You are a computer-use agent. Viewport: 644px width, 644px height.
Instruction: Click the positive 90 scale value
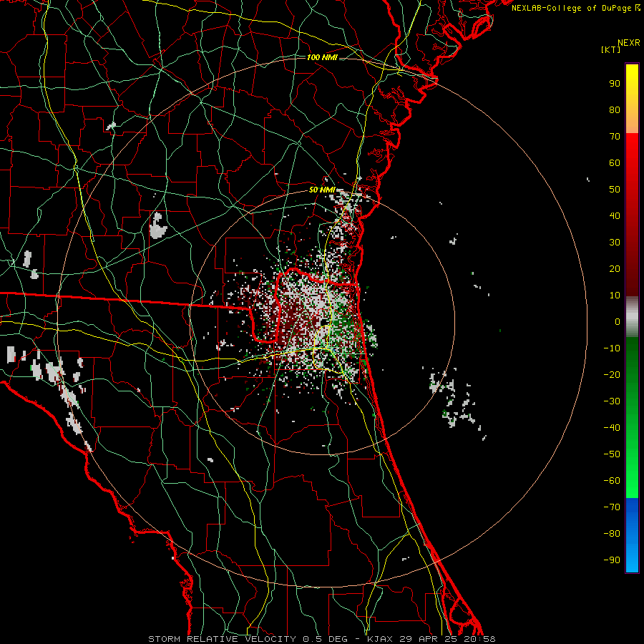[x=615, y=84]
